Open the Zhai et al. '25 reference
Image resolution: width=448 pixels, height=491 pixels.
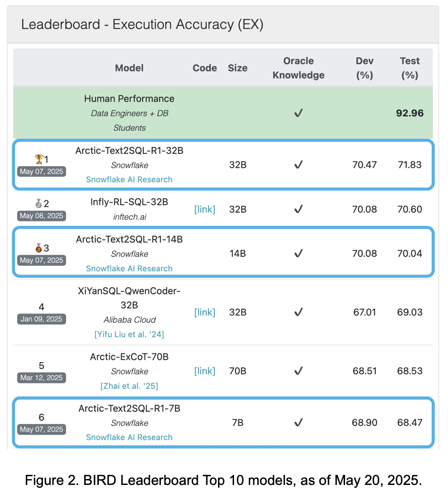(x=129, y=386)
